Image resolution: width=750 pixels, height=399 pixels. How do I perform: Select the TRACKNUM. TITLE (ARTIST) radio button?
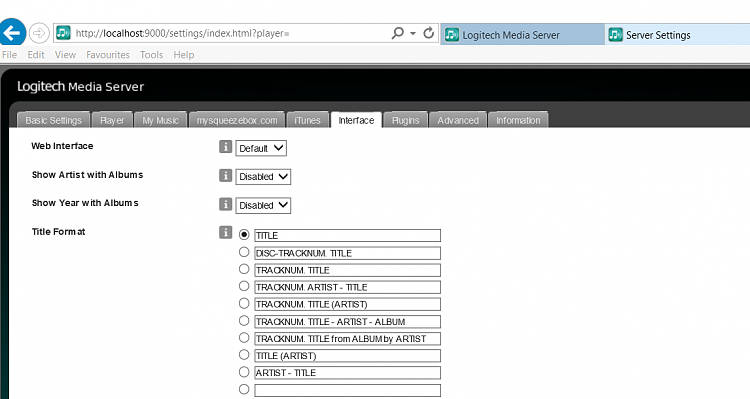tap(244, 303)
